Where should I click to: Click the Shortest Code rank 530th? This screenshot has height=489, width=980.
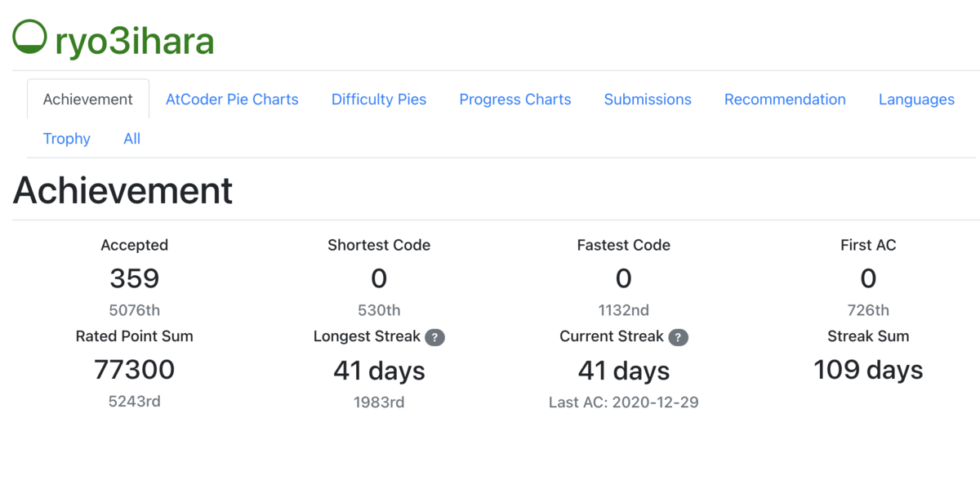379,310
